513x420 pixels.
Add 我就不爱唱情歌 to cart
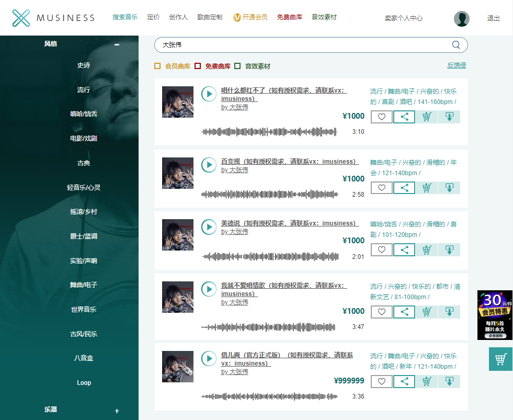tap(427, 312)
